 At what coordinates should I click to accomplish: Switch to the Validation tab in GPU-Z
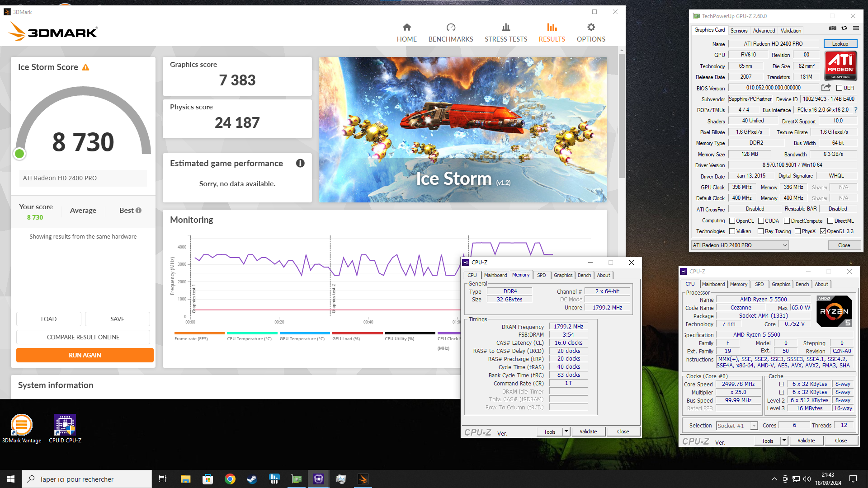pos(791,31)
